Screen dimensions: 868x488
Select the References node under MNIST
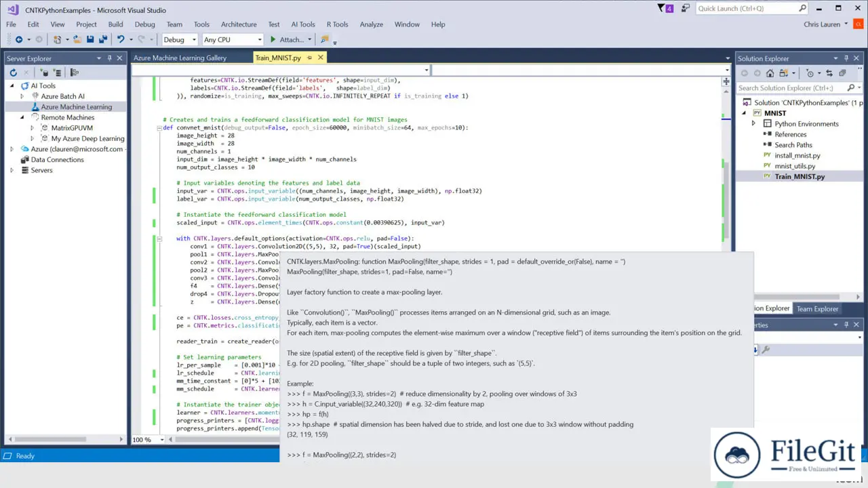tap(791, 134)
